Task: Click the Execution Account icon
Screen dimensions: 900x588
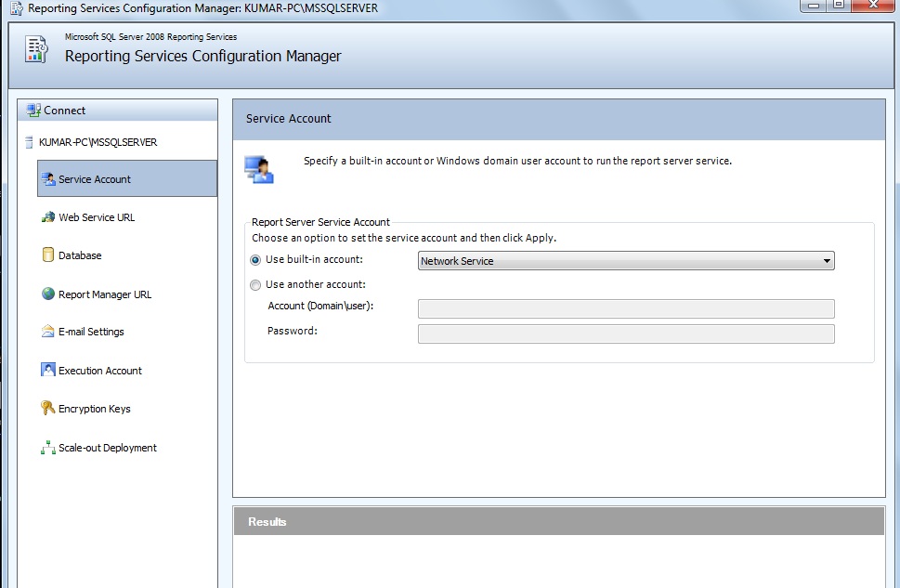Action: pos(48,370)
